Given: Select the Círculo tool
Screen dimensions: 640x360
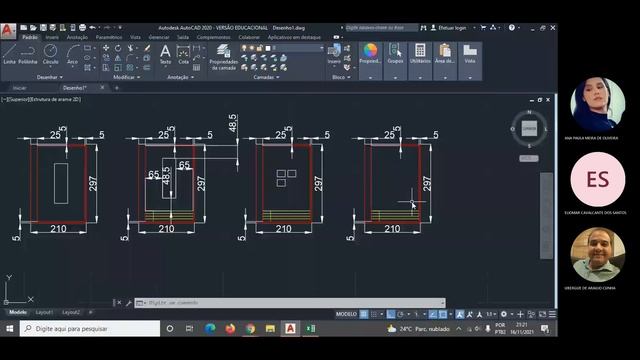Looking at the screenshot, I should tap(51, 54).
